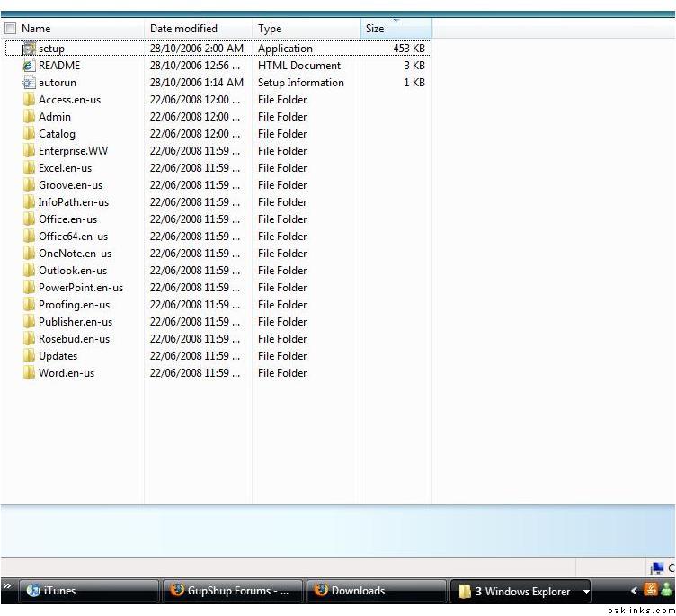Image resolution: width=676 pixels, height=616 pixels.
Task: Expand the Windows Explorer taskbar group arrow
Action: (x=586, y=592)
